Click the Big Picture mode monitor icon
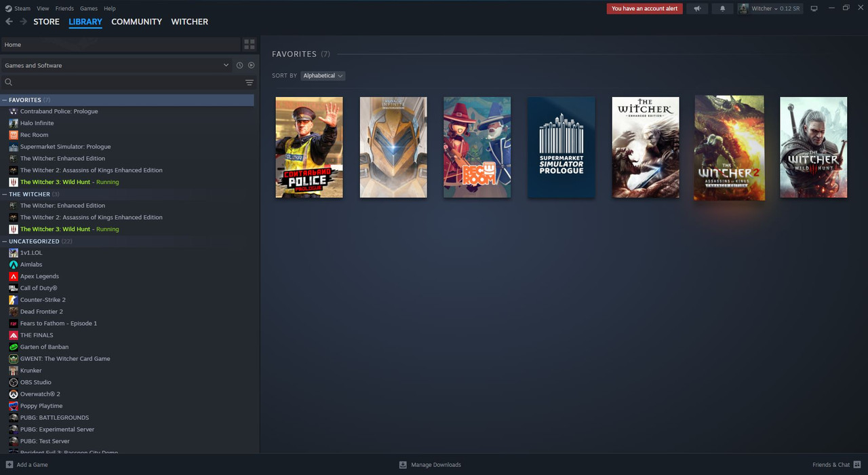This screenshot has height=475, width=868. pyautogui.click(x=814, y=8)
